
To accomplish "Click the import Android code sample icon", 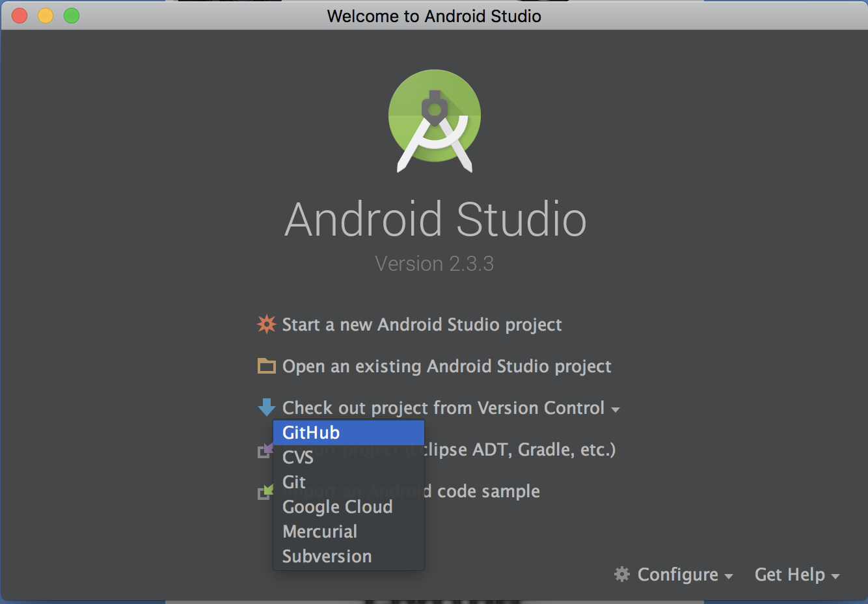I will coord(266,491).
